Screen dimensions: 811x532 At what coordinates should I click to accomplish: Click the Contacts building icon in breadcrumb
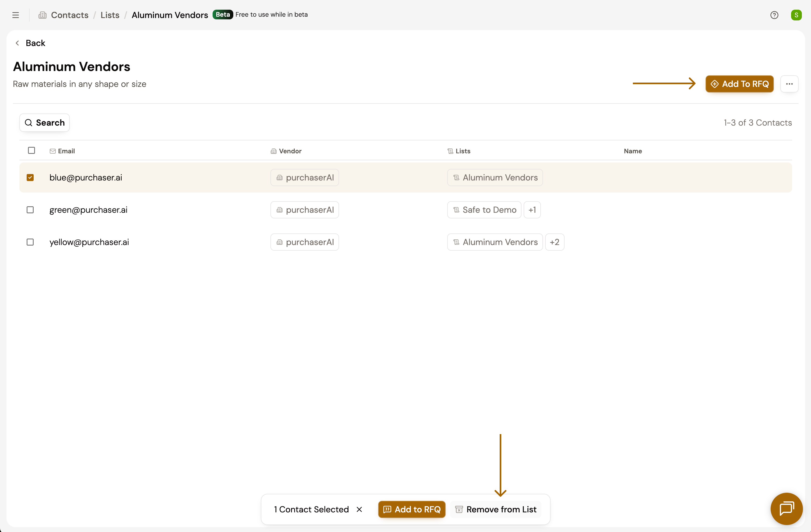[x=43, y=15]
